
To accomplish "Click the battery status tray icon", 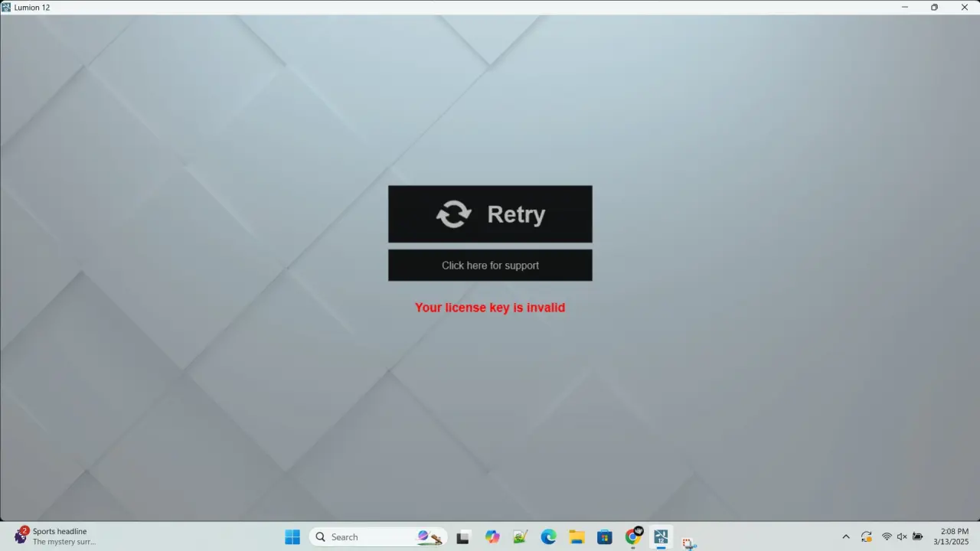I will coord(918,536).
